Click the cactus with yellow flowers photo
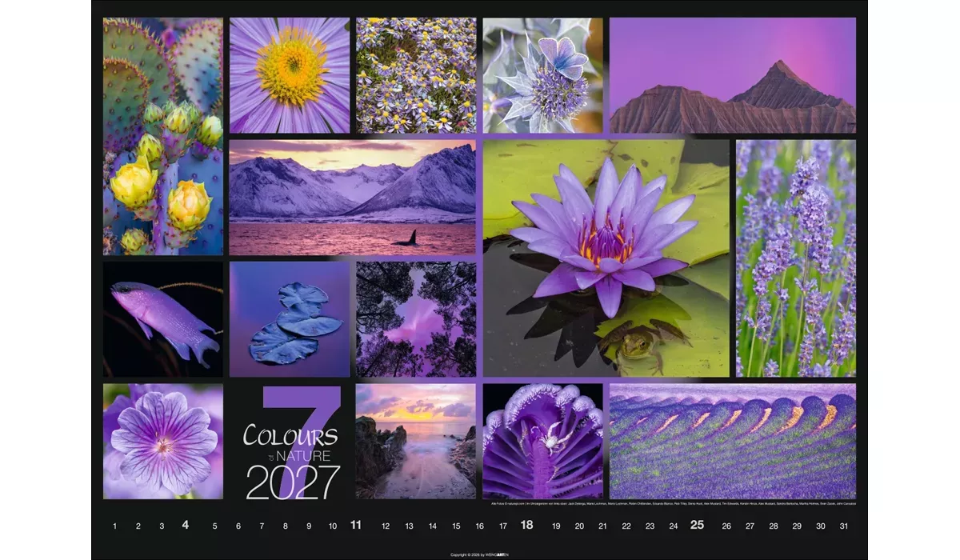This screenshot has height=560, width=960. pos(163,136)
